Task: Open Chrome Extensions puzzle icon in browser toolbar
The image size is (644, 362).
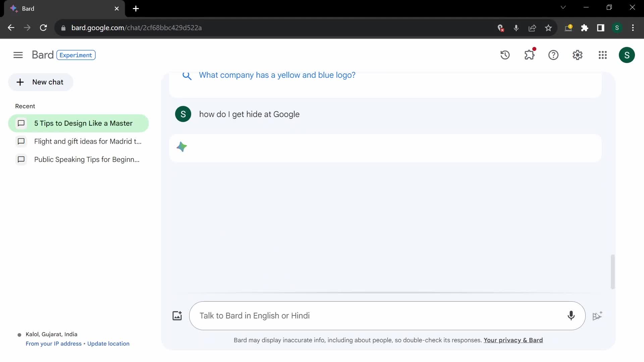Action: 585,28
